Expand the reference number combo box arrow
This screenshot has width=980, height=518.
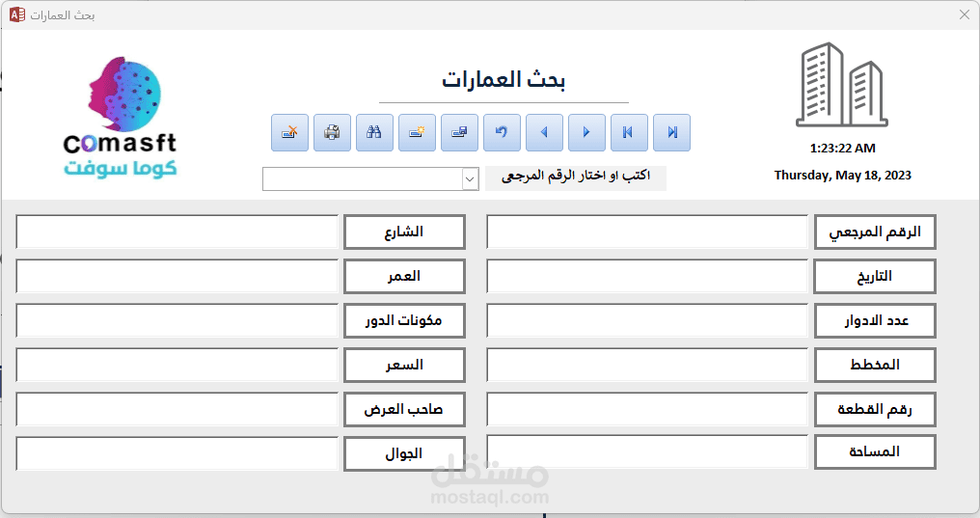tap(470, 179)
